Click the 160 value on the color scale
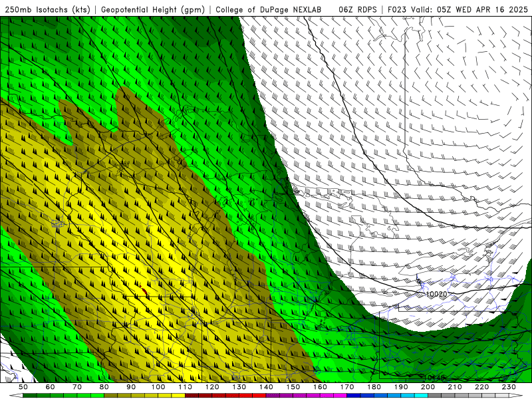 [320, 387]
